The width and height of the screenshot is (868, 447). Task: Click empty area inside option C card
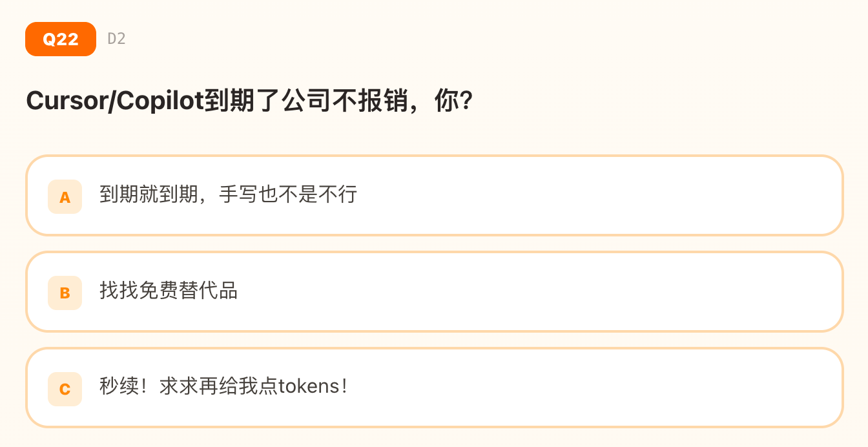581,388
